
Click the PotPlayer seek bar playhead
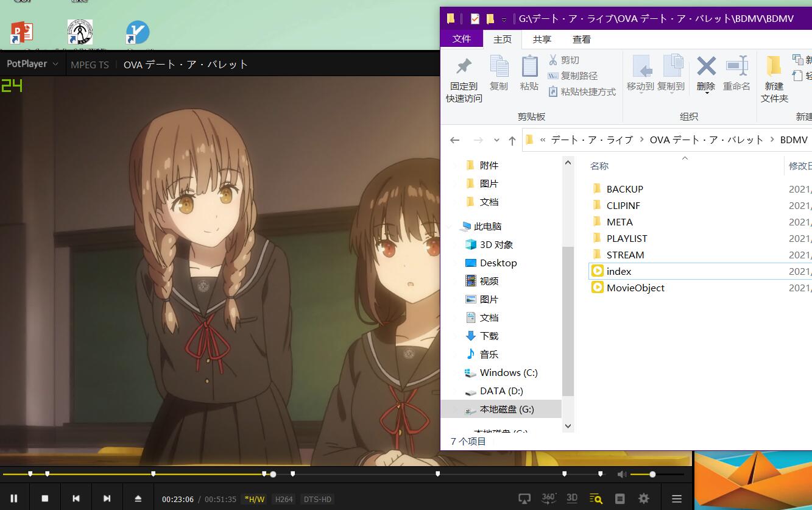(273, 474)
